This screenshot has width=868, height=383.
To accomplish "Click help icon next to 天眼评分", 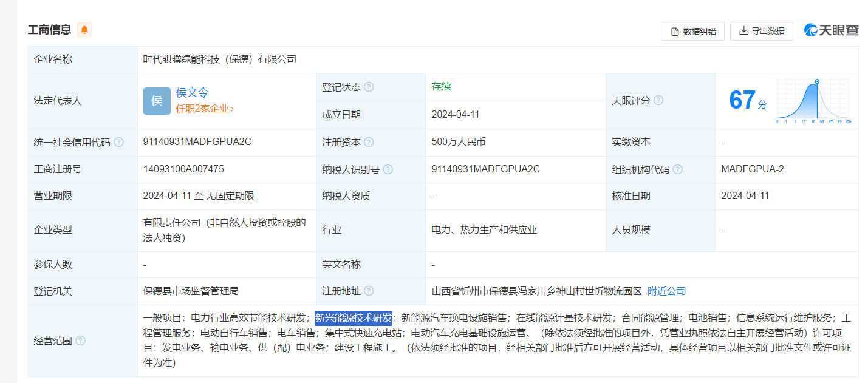I will (x=658, y=101).
